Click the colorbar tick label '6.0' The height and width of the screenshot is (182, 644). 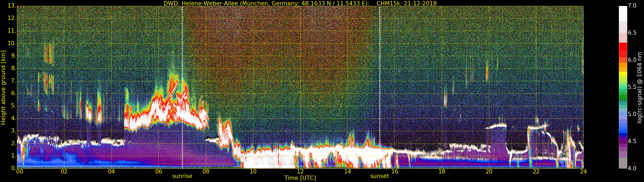click(x=632, y=60)
